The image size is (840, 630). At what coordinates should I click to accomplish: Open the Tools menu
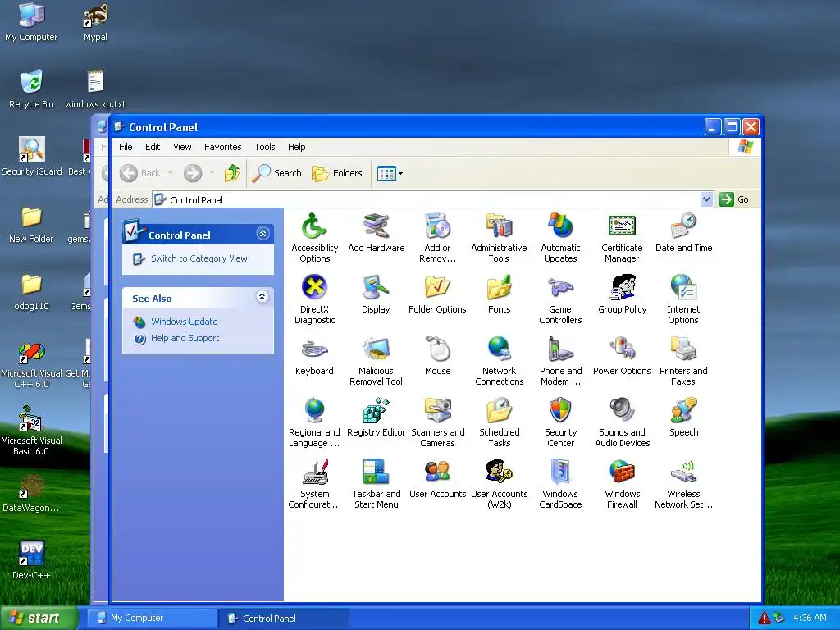pyautogui.click(x=265, y=147)
